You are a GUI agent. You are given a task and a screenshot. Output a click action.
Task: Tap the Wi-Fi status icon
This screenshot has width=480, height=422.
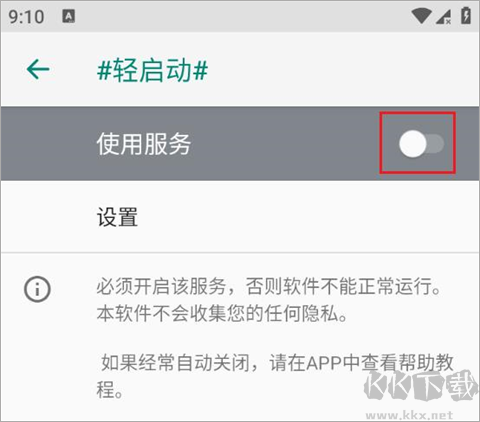click(x=422, y=16)
